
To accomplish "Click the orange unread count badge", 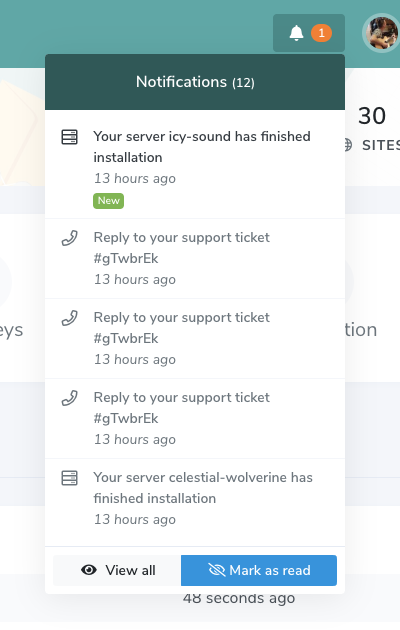I will (321, 33).
